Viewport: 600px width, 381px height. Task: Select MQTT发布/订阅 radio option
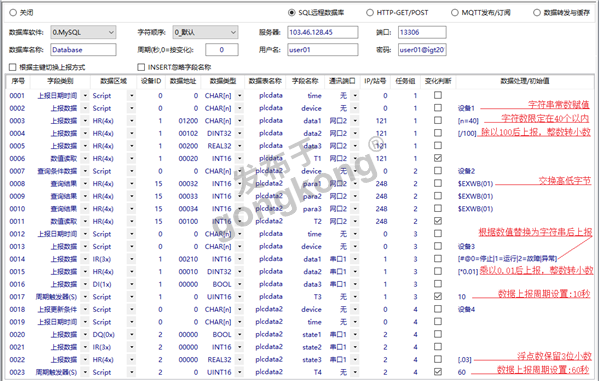455,13
